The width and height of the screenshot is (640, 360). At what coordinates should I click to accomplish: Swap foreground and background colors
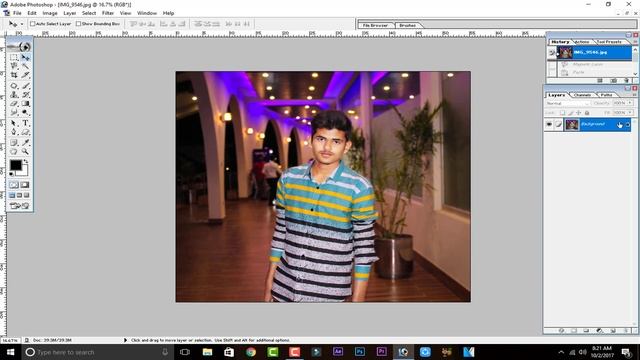pos(26,161)
